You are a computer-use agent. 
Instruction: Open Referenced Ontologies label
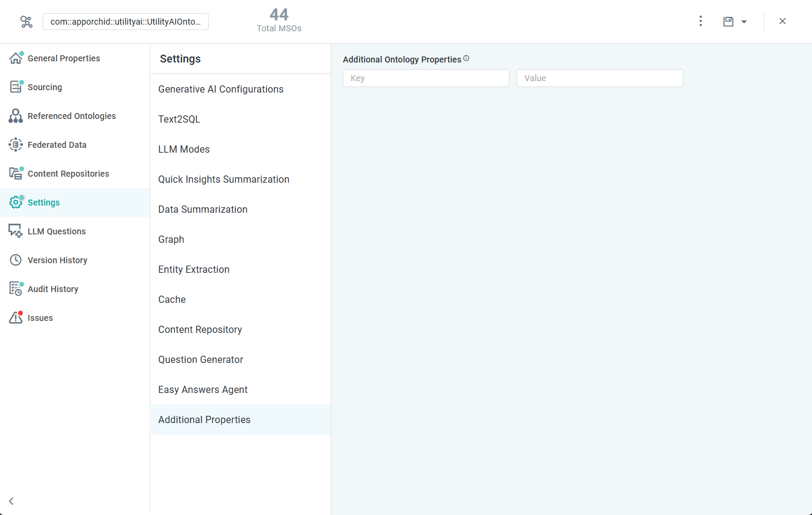[72, 116]
